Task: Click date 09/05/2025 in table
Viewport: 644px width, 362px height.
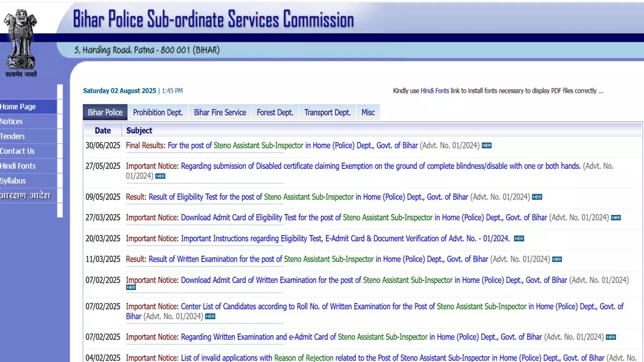Action: (x=103, y=197)
